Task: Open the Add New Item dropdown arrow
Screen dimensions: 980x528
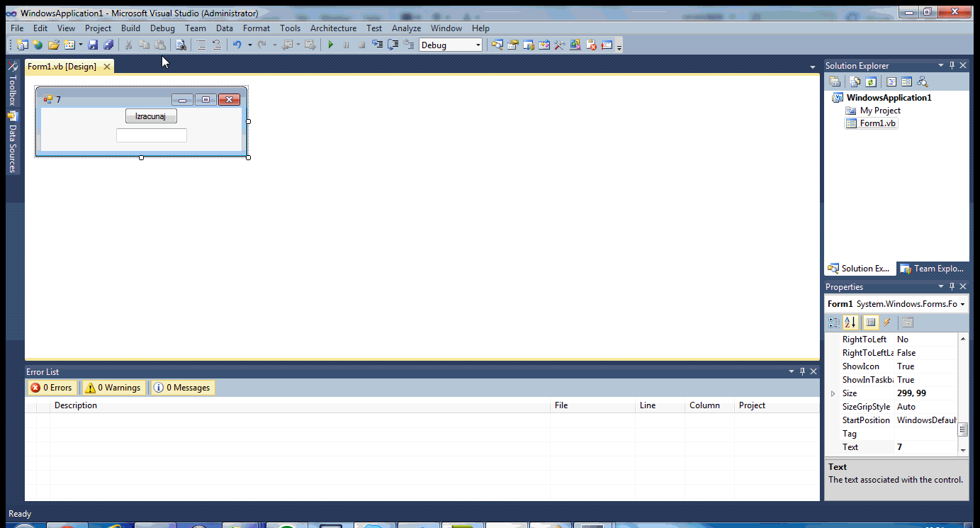Action: point(81,45)
